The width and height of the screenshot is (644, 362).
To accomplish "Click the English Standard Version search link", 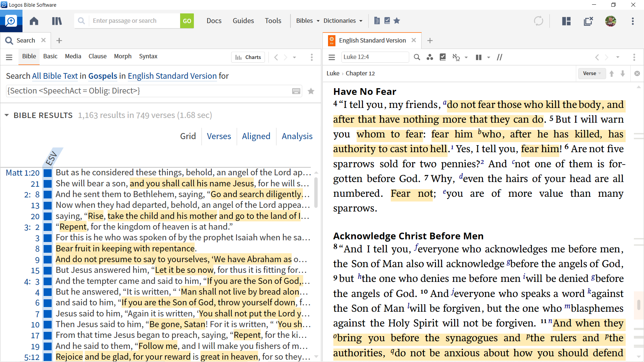I will (x=172, y=76).
